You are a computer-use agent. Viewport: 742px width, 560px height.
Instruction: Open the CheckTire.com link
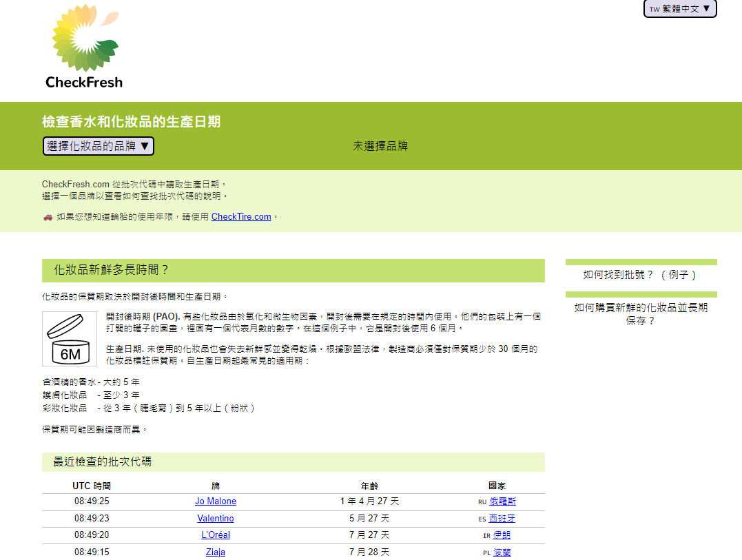tap(240, 216)
